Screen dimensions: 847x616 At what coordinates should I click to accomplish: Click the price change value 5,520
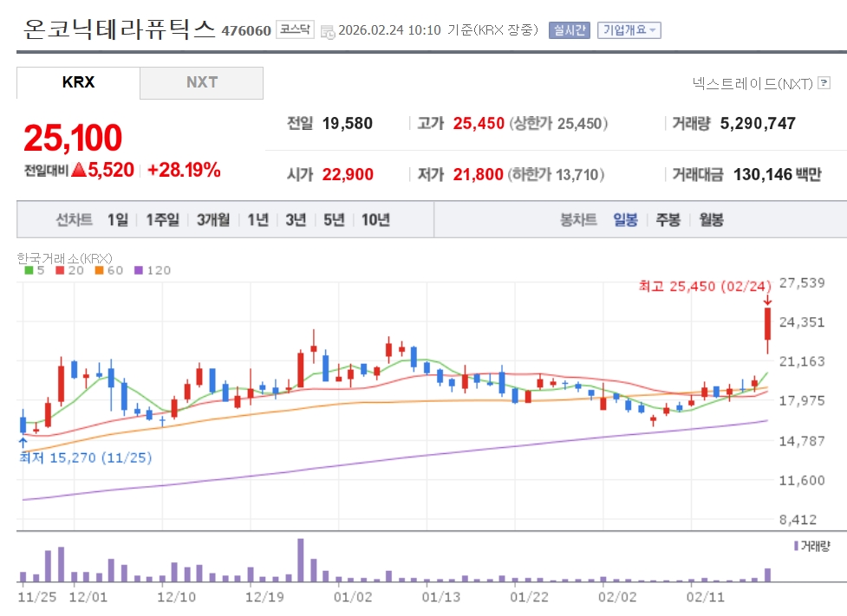(x=111, y=170)
